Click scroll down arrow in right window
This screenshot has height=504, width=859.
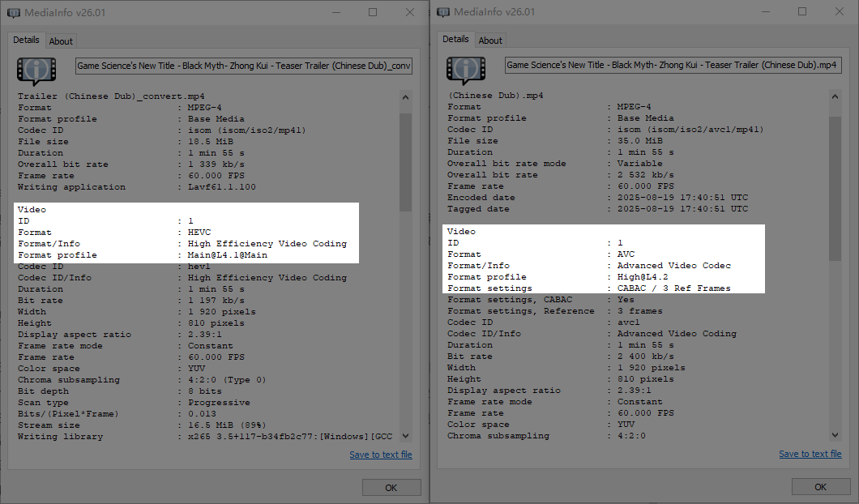coord(835,435)
